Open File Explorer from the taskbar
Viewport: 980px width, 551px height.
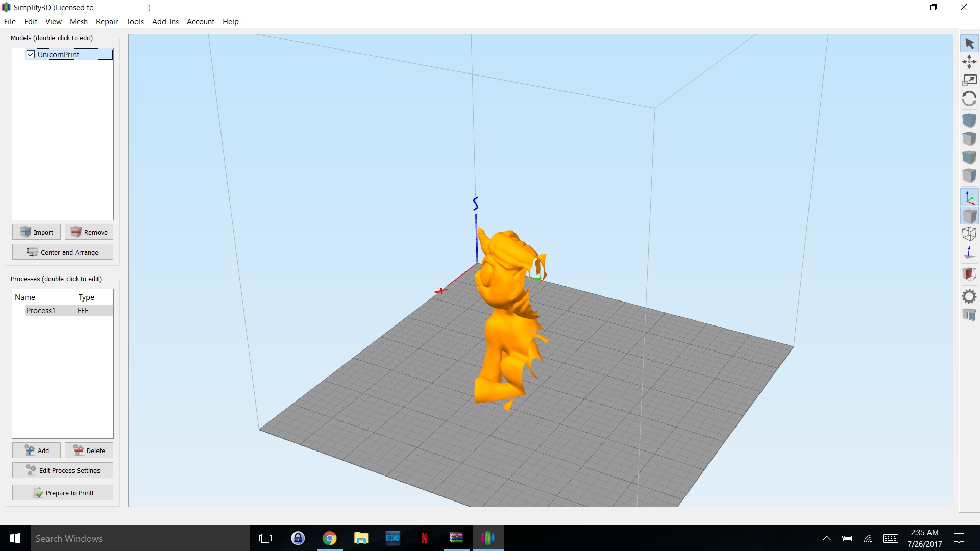pos(361,538)
